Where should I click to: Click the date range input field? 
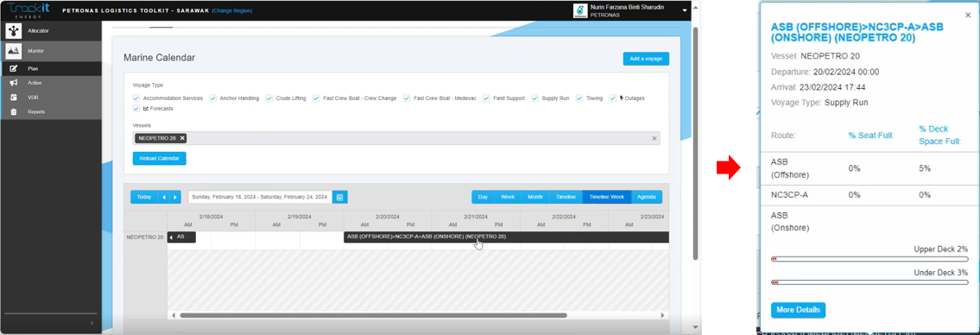pos(261,197)
